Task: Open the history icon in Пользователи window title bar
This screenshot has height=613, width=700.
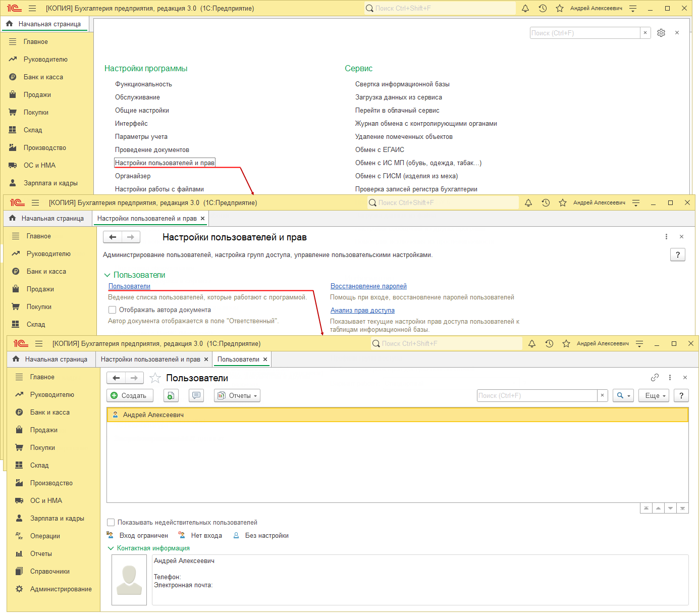Action: 549,344
